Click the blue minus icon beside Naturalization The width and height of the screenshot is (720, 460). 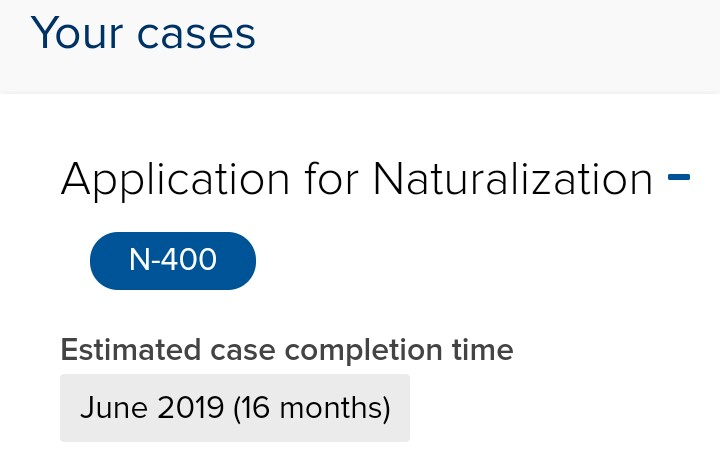click(679, 177)
